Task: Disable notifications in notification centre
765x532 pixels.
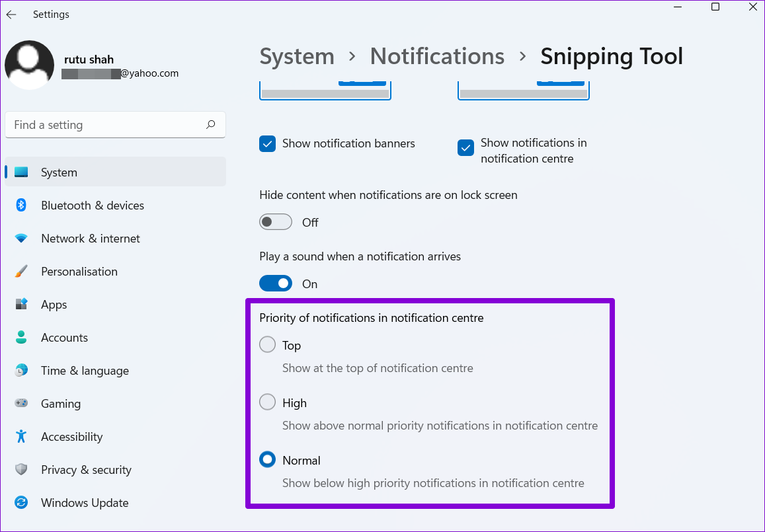Action: point(465,148)
